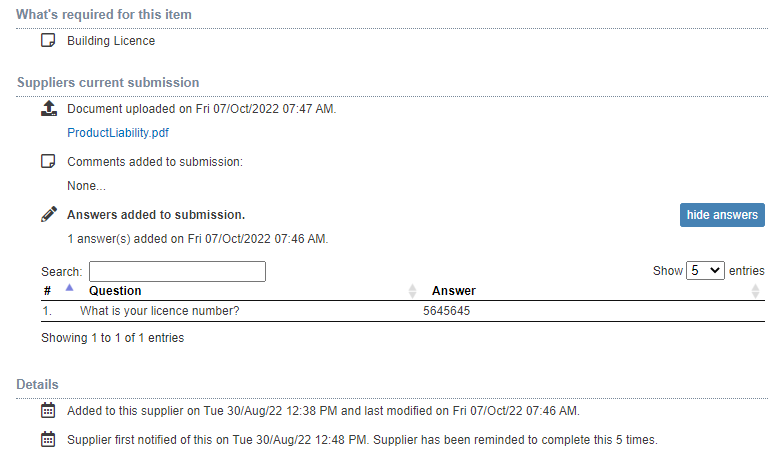The height and width of the screenshot is (454, 779).
Task: Click the calendar icon beside Supplier first notified
Action: click(48, 439)
